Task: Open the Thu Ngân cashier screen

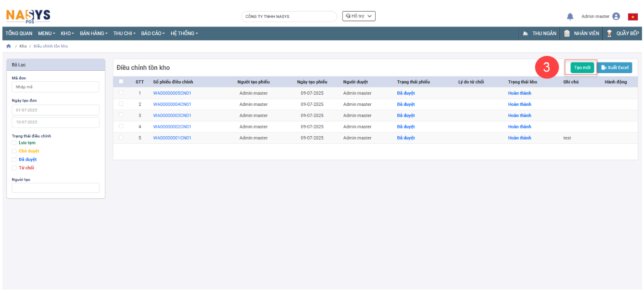Action: (x=540, y=33)
